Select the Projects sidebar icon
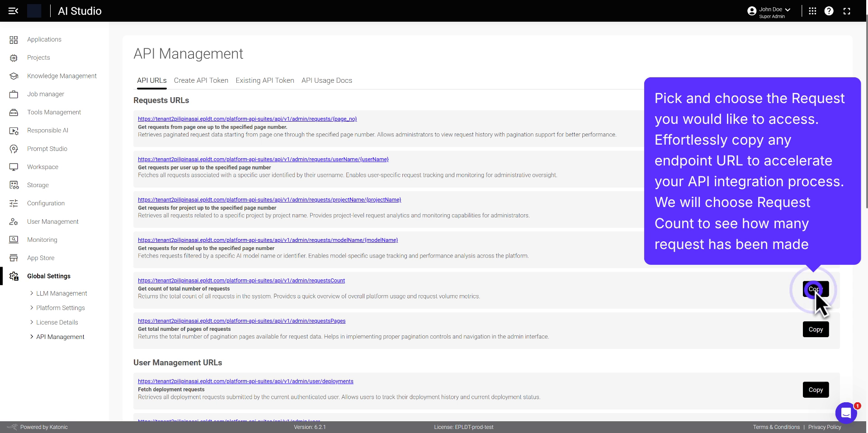Viewport: 868px width, 433px height. pos(13,57)
